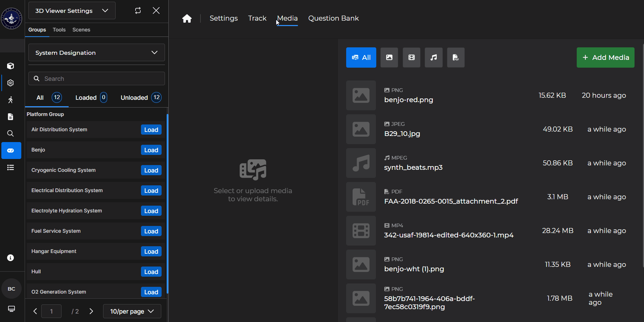Select the Unloaded 12 filter tab
Viewport: 644px width, 322px height.
[x=141, y=98]
